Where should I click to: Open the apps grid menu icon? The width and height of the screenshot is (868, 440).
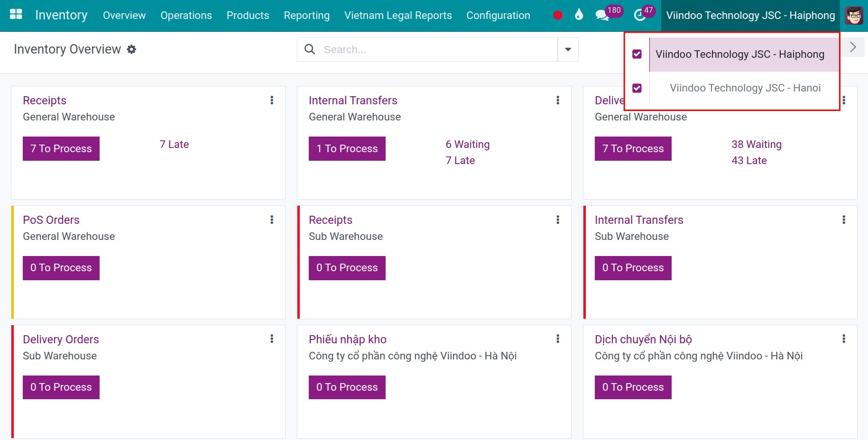[x=16, y=14]
